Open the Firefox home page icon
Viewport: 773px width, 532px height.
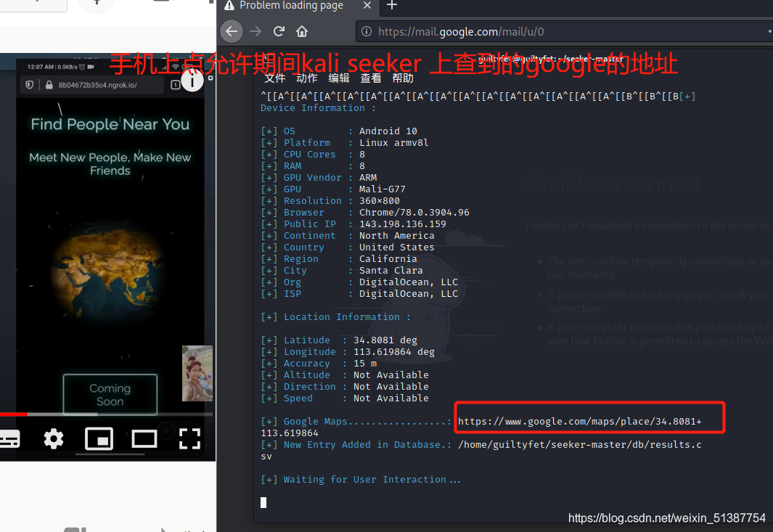tap(302, 31)
